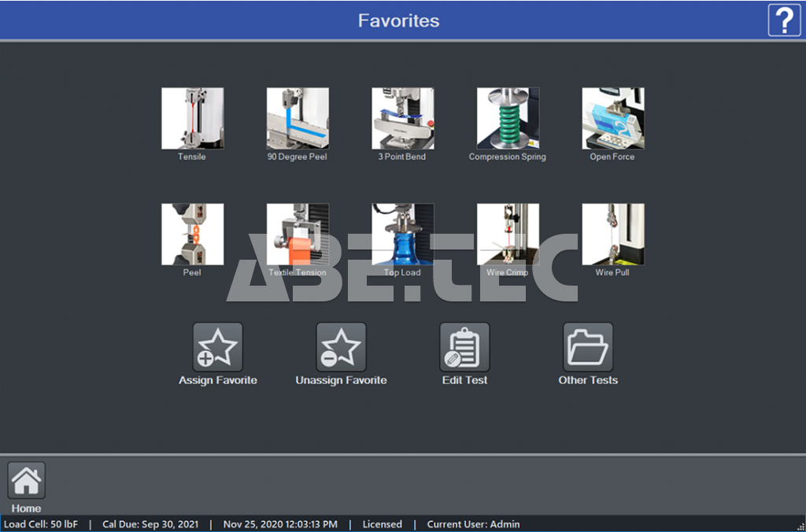Viewport: 806px width, 532px height.
Task: Select the 90 Degree Peel test
Action: [297, 118]
